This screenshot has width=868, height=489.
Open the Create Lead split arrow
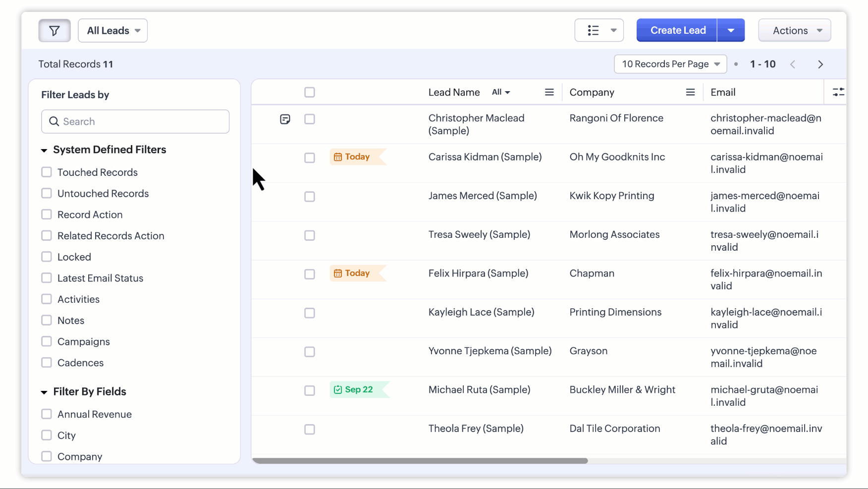(x=731, y=31)
